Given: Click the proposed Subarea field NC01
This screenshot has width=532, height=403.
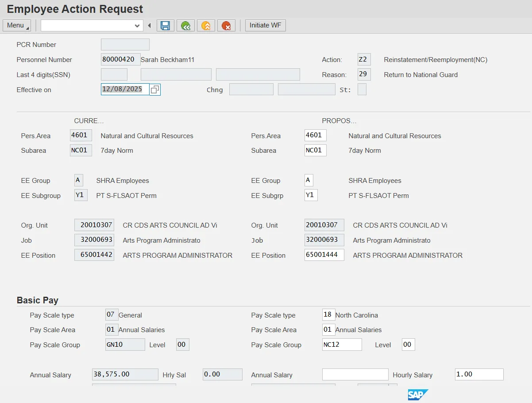Looking at the screenshot, I should (315, 151).
